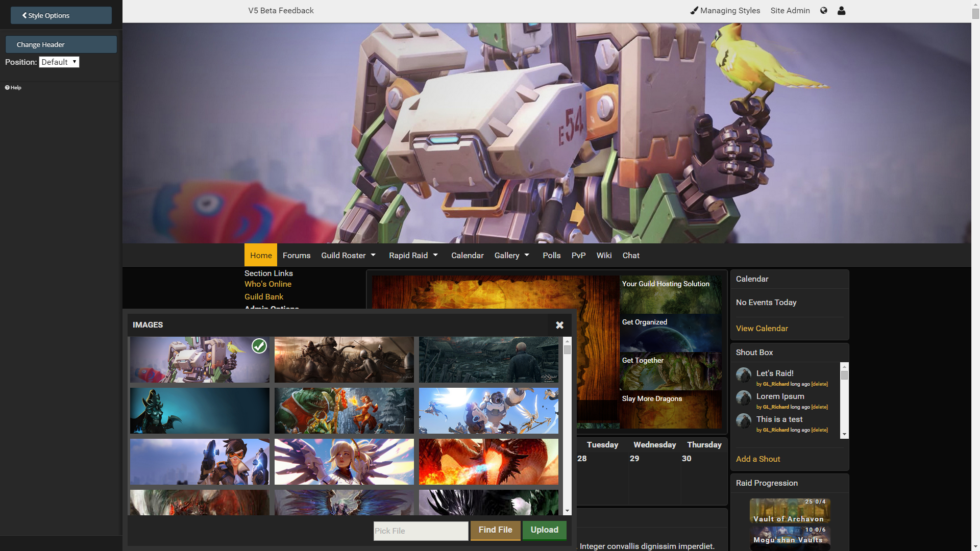
Task: Select the Tracer character thumbnail
Action: pyautogui.click(x=200, y=462)
